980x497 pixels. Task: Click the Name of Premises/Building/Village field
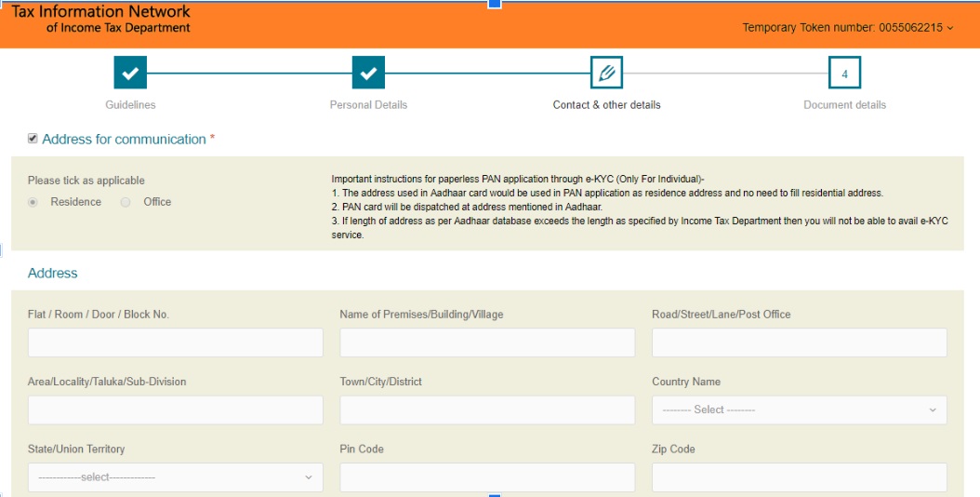pos(487,343)
